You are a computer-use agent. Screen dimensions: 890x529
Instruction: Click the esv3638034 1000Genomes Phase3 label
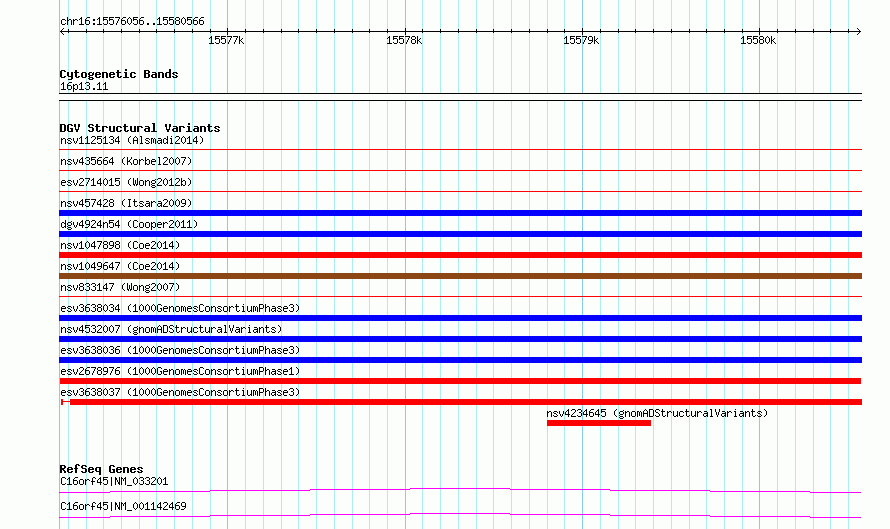pos(180,308)
